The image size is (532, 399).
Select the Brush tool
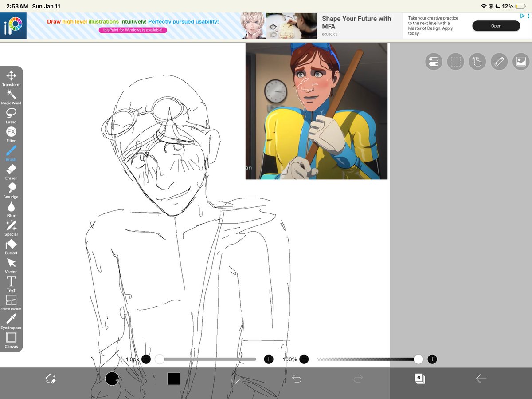pyautogui.click(x=11, y=153)
